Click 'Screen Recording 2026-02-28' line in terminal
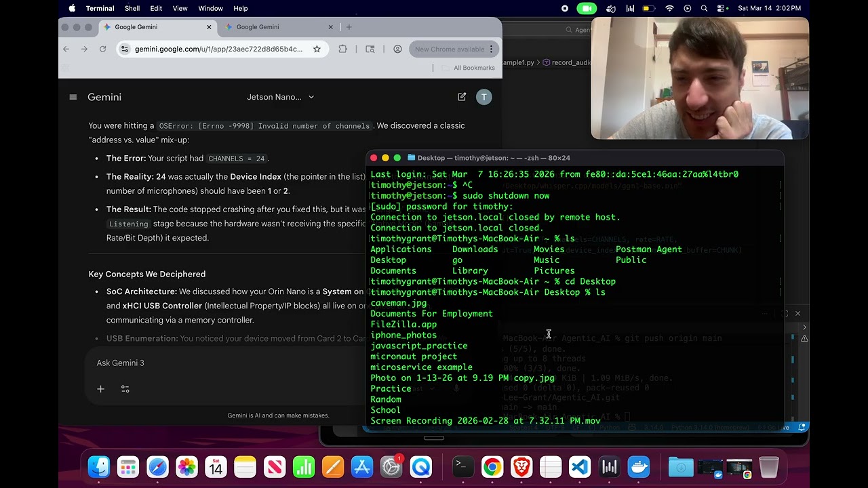The height and width of the screenshot is (488, 868). (486, 421)
